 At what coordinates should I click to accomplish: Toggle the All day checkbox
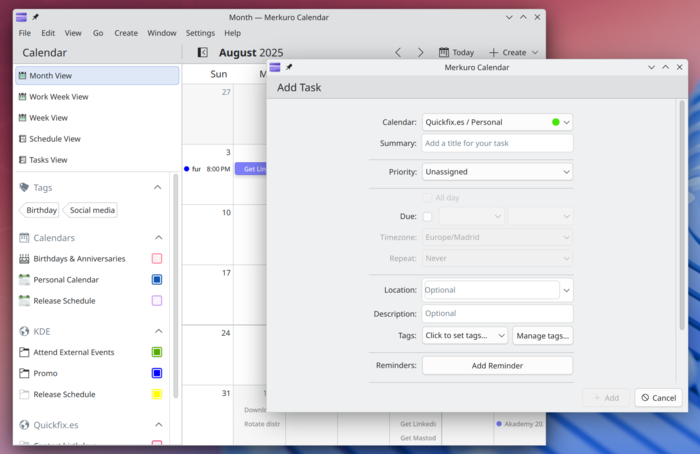pos(427,198)
